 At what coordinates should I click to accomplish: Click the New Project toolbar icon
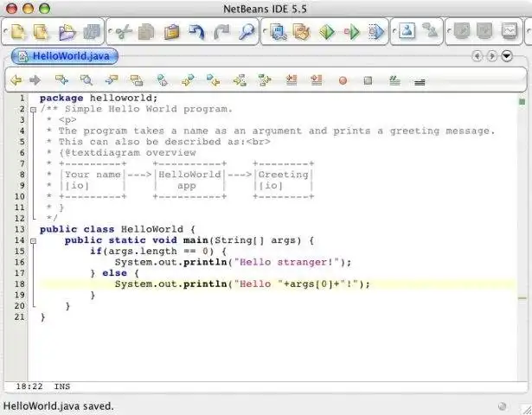tap(41, 32)
